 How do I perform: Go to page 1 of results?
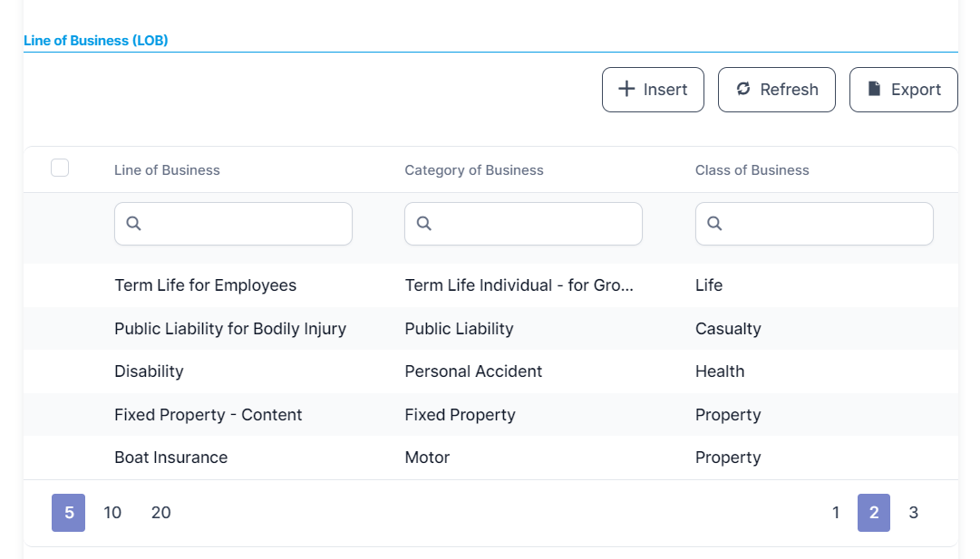click(836, 513)
